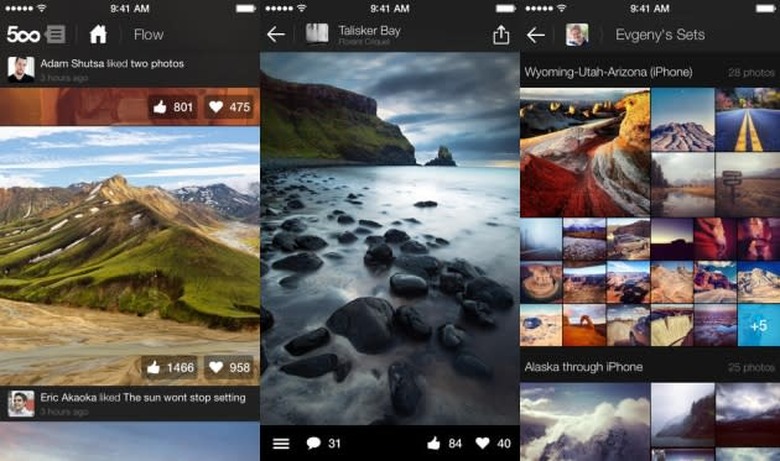The image size is (780, 461).
Task: Go back from Evgeny's Sets screen
Action: [x=536, y=35]
